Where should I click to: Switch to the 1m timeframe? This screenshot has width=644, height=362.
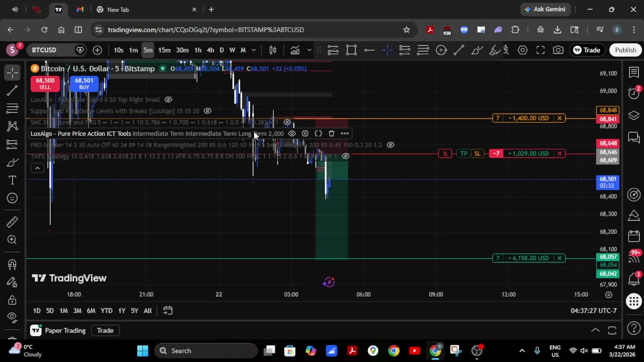coord(133,50)
